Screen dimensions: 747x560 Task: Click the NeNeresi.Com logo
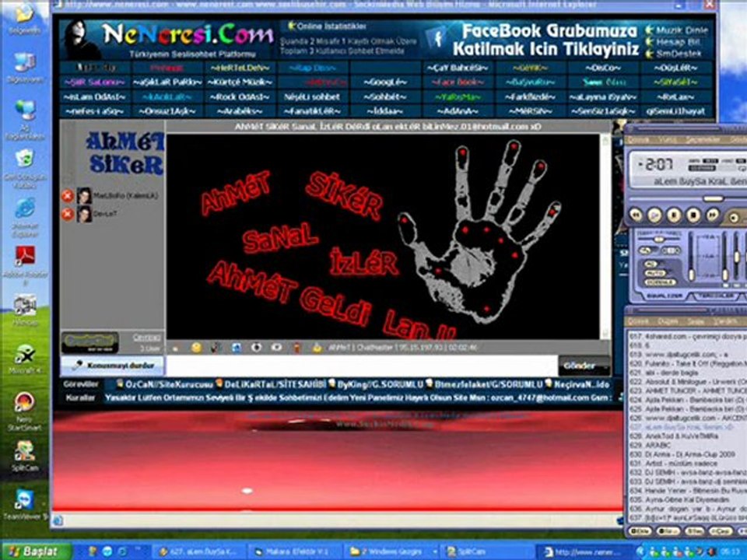point(188,34)
